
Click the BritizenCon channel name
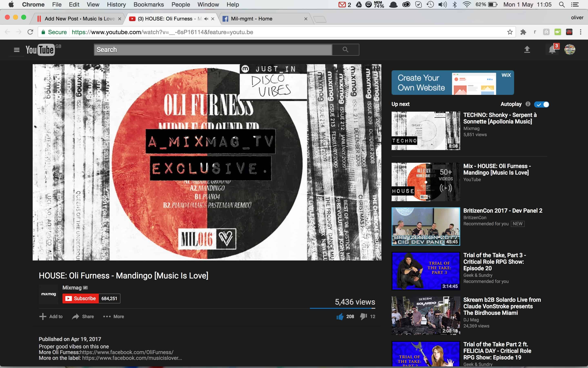pos(475,218)
